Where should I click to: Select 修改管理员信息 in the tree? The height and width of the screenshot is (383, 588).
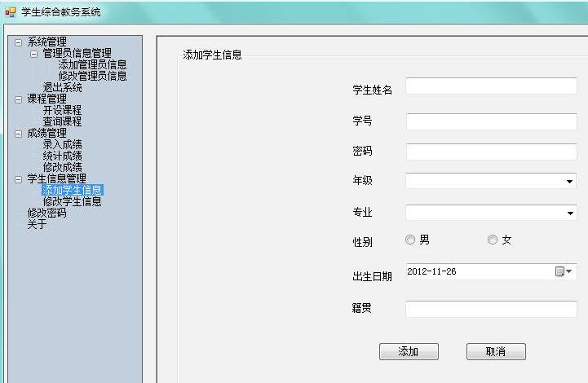coord(92,76)
